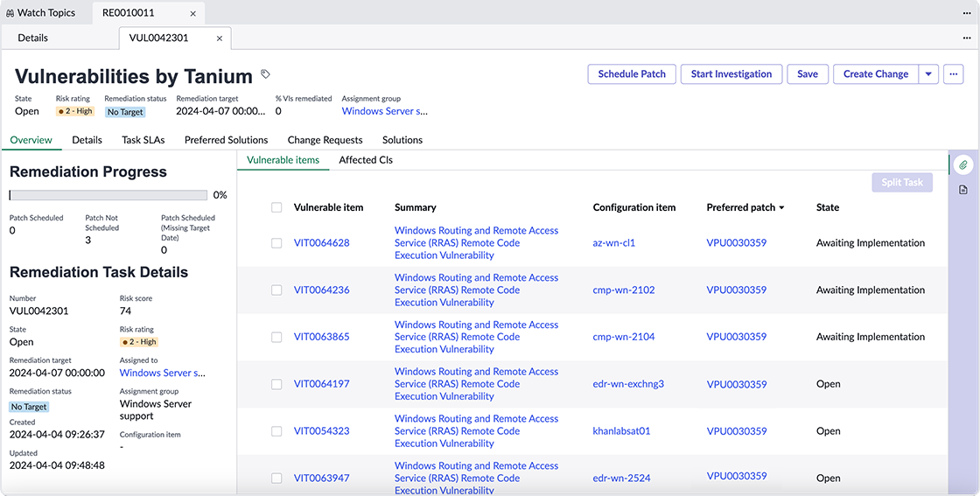Screen dimensions: 980x496
Task: Expand the Create Change dropdown arrow
Action: tap(928, 73)
